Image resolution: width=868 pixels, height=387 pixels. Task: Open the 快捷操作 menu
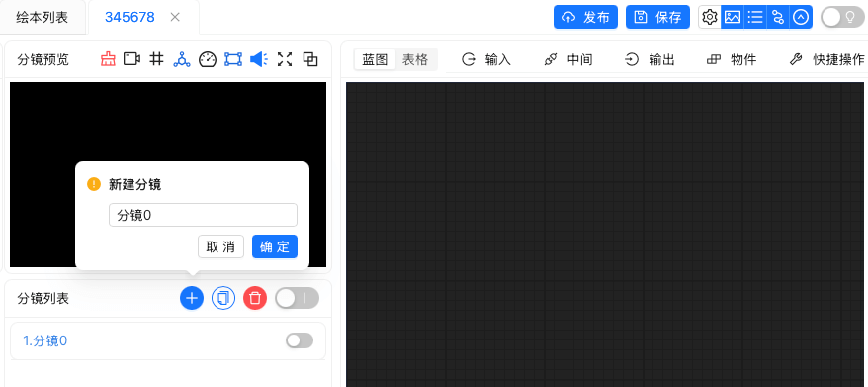(x=826, y=59)
